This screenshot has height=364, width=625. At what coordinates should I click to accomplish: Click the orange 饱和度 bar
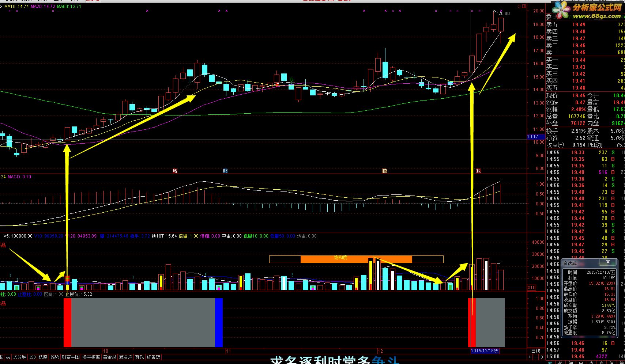point(356,259)
